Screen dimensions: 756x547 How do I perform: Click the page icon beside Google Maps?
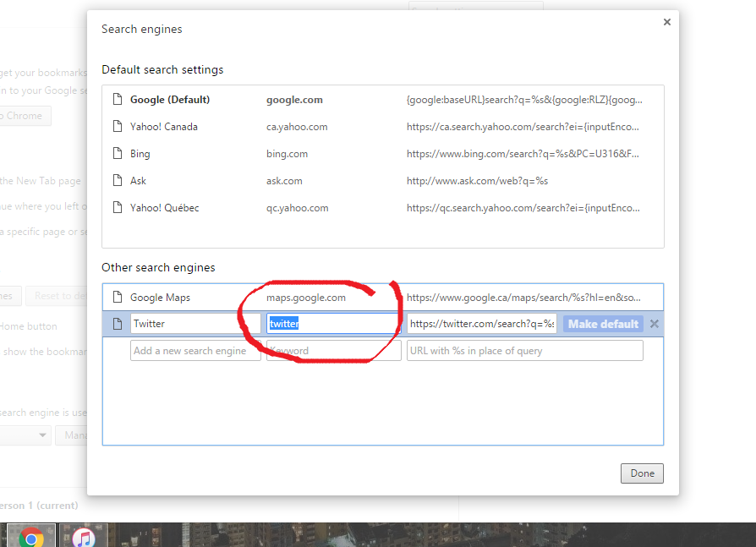(x=118, y=297)
